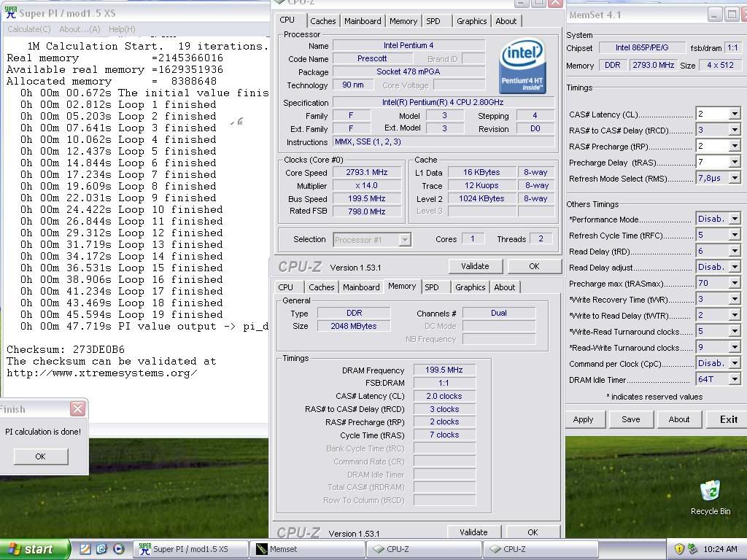
Task: Open Graphics tab in CPU-Z processor window
Action: coord(472,21)
